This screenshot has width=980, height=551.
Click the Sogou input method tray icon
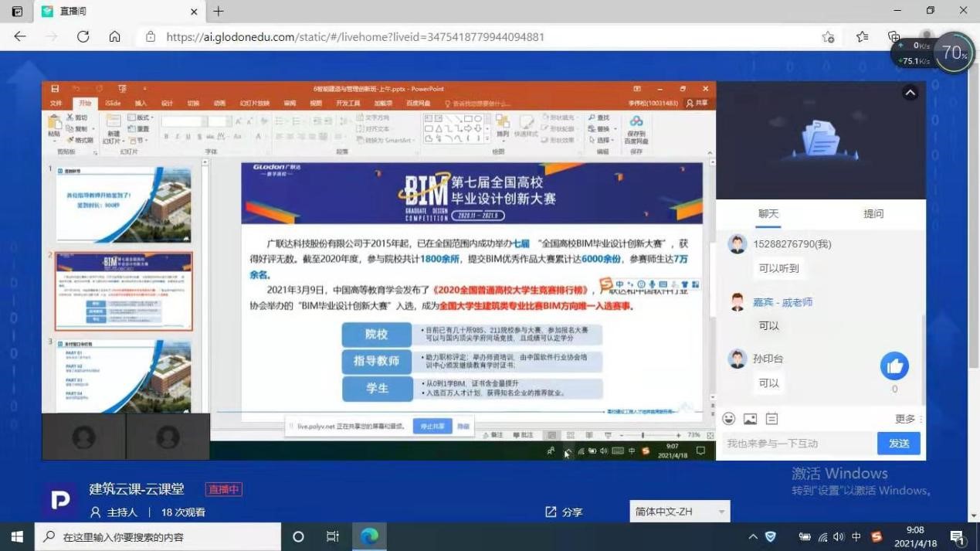click(876, 536)
